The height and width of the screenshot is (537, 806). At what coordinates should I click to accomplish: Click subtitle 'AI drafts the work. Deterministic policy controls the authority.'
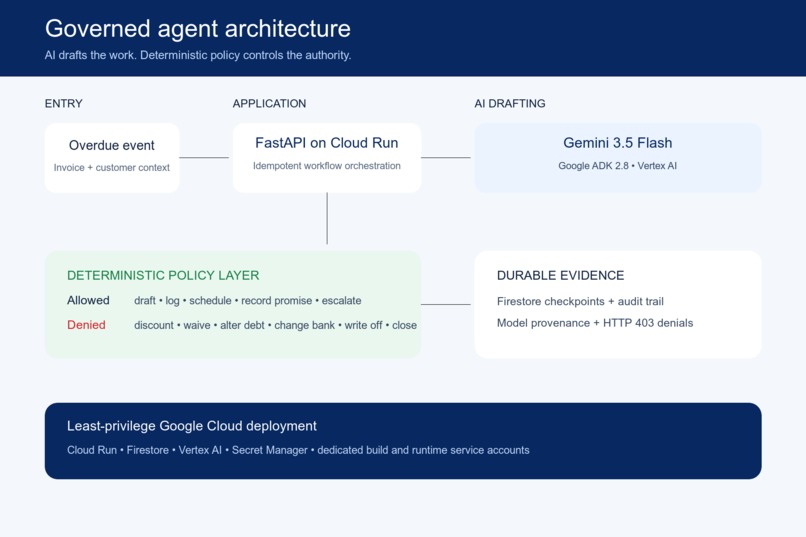click(198, 55)
